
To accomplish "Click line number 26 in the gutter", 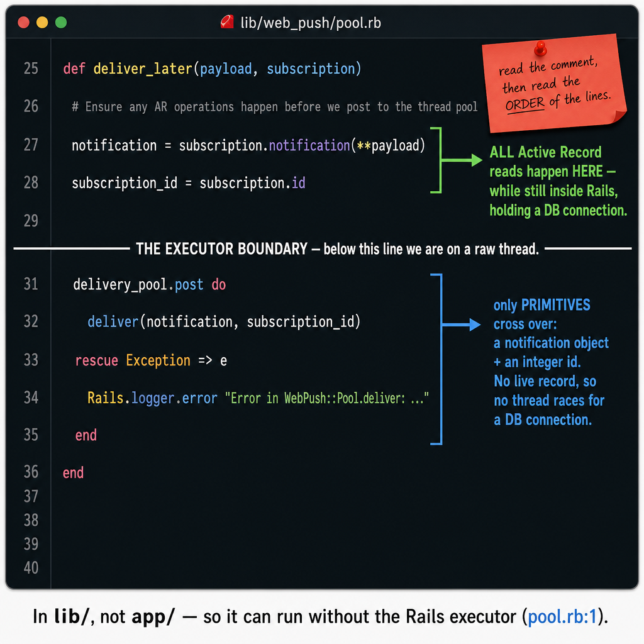I will 31,106.
